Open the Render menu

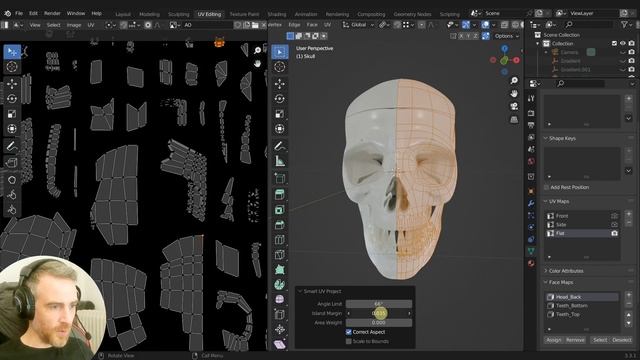[x=52, y=13]
